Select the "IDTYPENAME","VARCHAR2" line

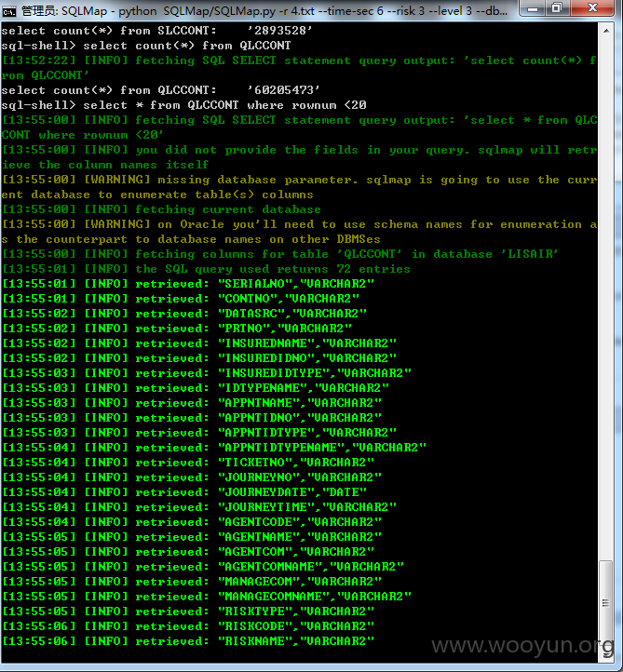[196, 388]
